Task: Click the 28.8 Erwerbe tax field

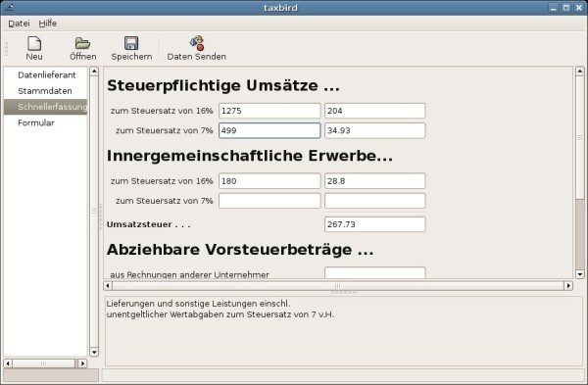Action: 375,181
